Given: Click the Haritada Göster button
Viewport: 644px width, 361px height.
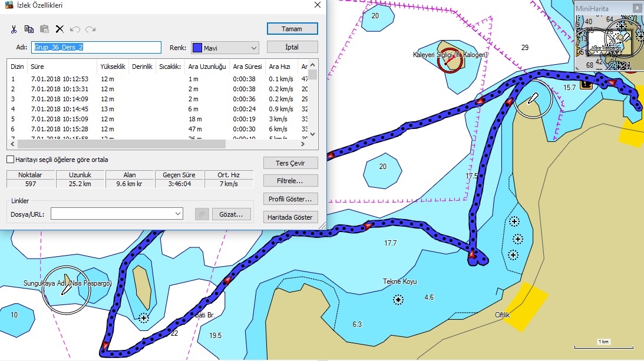Looking at the screenshot, I should [290, 217].
